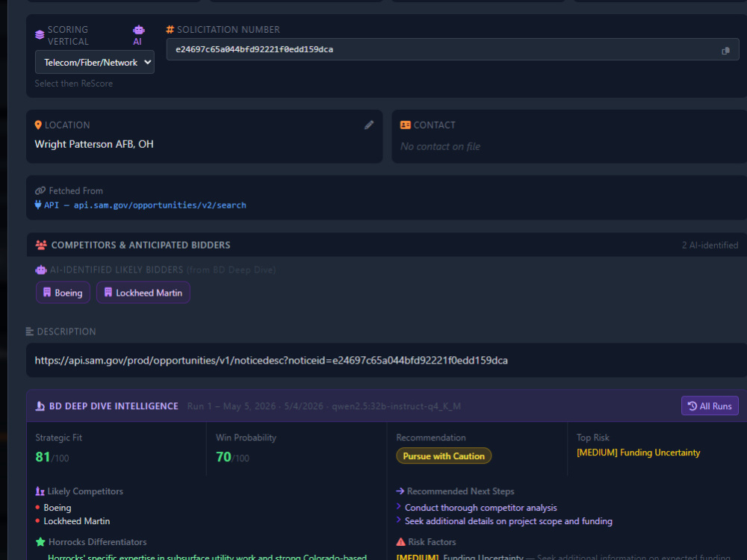747x560 pixels.
Task: Click the Horrocks Differentiators star icon
Action: [x=40, y=542]
